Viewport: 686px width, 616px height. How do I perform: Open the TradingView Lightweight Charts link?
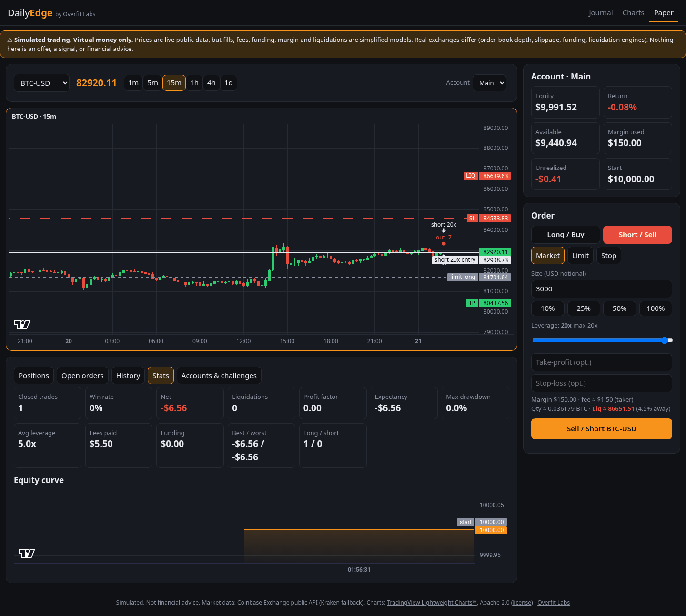432,603
